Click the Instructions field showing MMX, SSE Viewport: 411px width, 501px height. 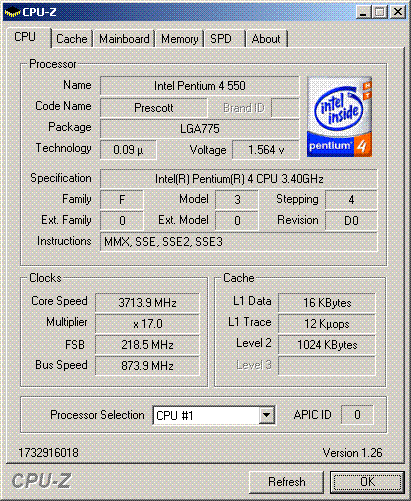[x=239, y=242]
